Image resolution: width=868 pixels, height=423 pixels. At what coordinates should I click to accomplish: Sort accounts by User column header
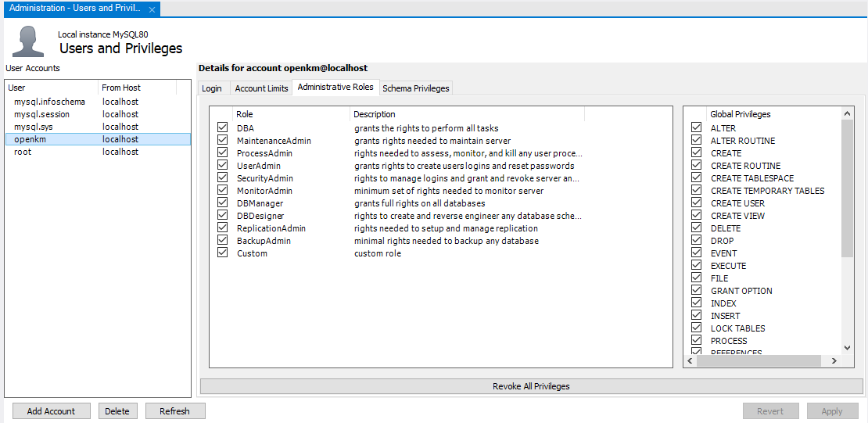pos(52,88)
